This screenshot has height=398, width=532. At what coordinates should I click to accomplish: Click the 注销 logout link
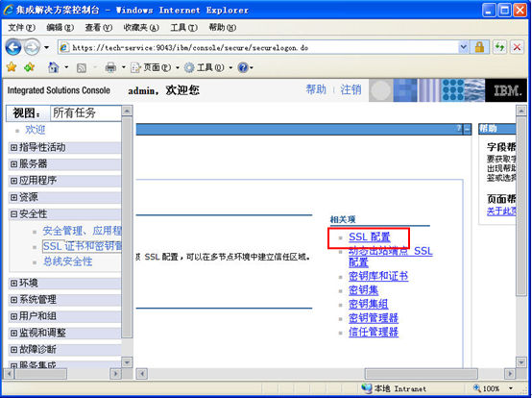point(351,89)
